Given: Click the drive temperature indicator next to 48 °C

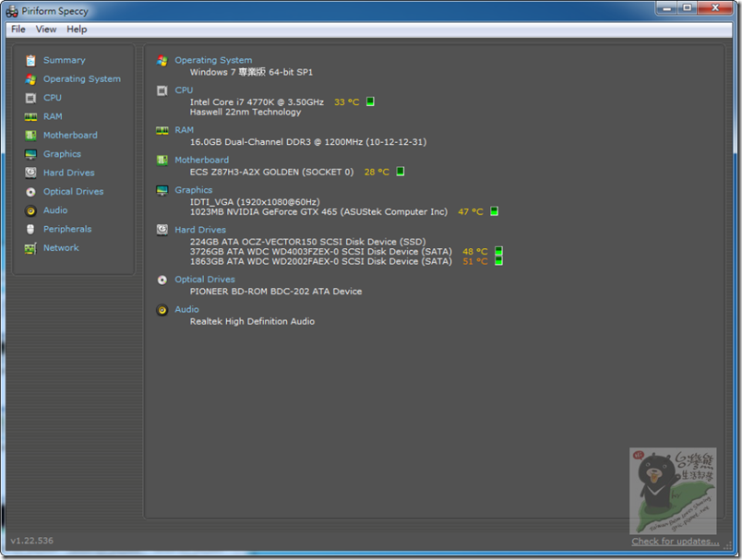Looking at the screenshot, I should (498, 251).
